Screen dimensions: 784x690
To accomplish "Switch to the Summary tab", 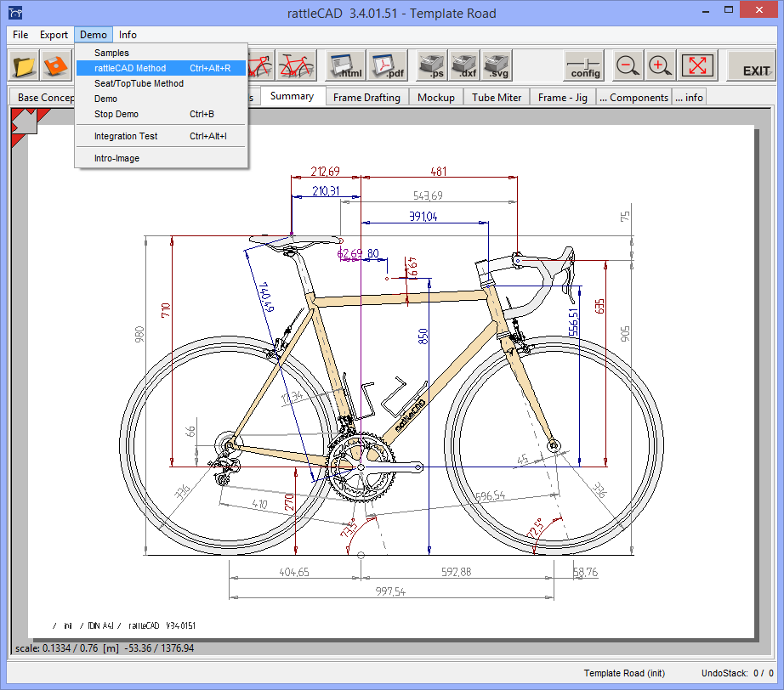I will (x=292, y=96).
